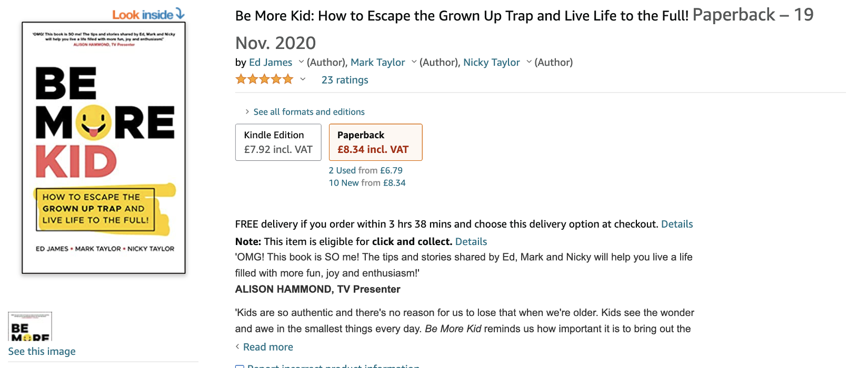
Task: Open the Ed James author link
Action: point(271,63)
